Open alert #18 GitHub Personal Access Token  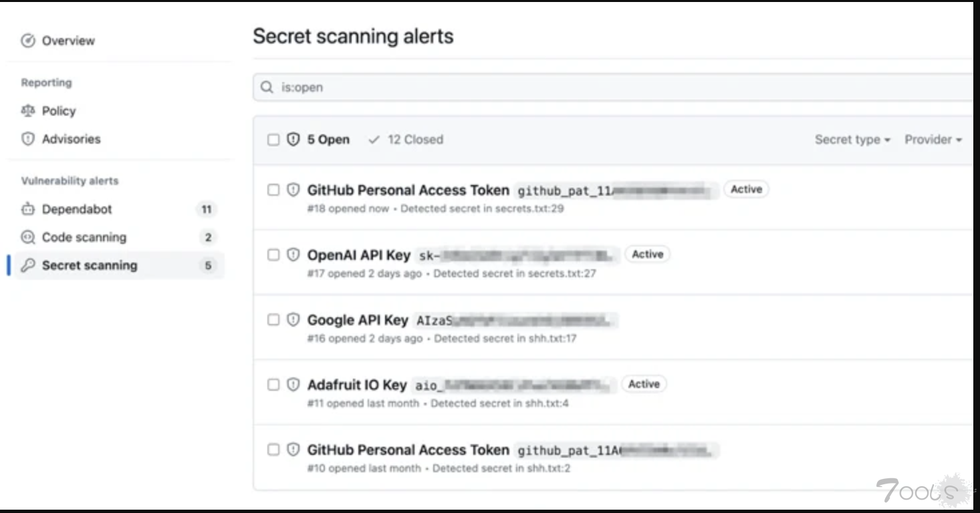[x=408, y=190]
